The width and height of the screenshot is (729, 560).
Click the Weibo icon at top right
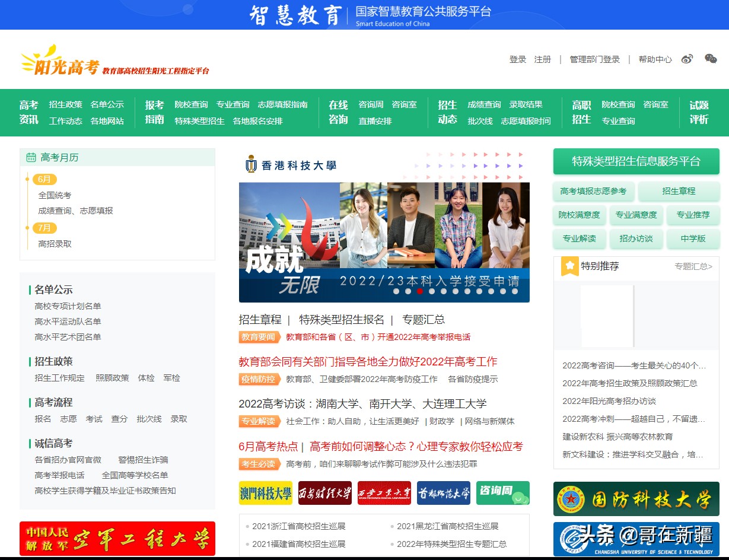686,59
